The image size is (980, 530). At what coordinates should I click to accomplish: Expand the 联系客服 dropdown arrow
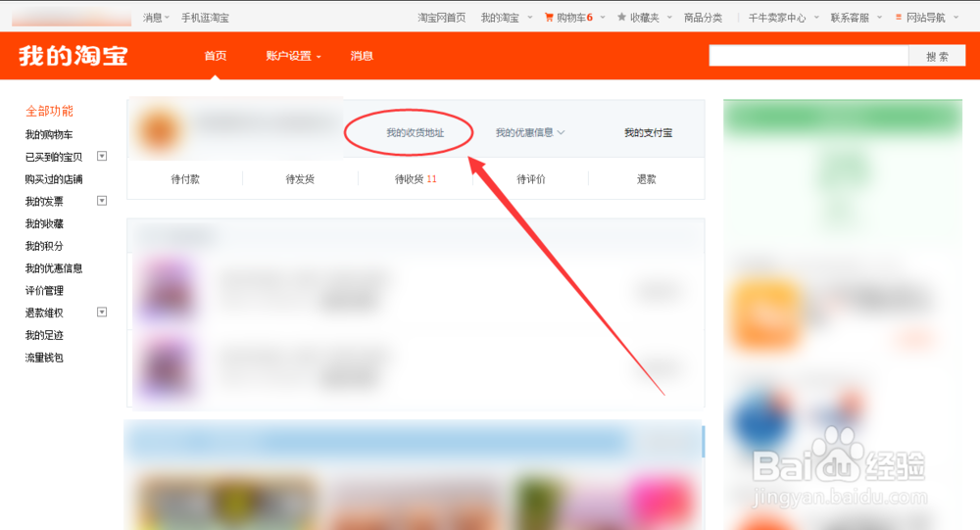tap(879, 18)
